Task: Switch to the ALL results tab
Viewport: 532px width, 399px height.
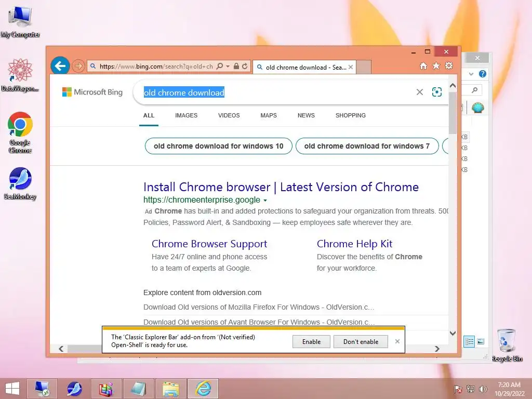Action: (149, 115)
